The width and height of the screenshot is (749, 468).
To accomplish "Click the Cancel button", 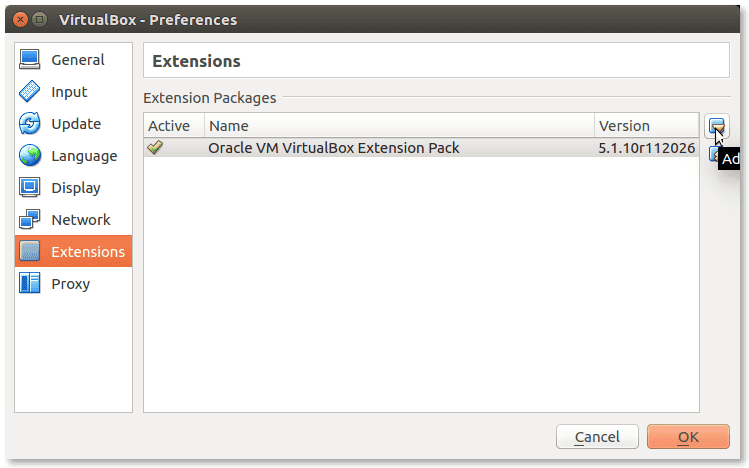I will point(597,436).
